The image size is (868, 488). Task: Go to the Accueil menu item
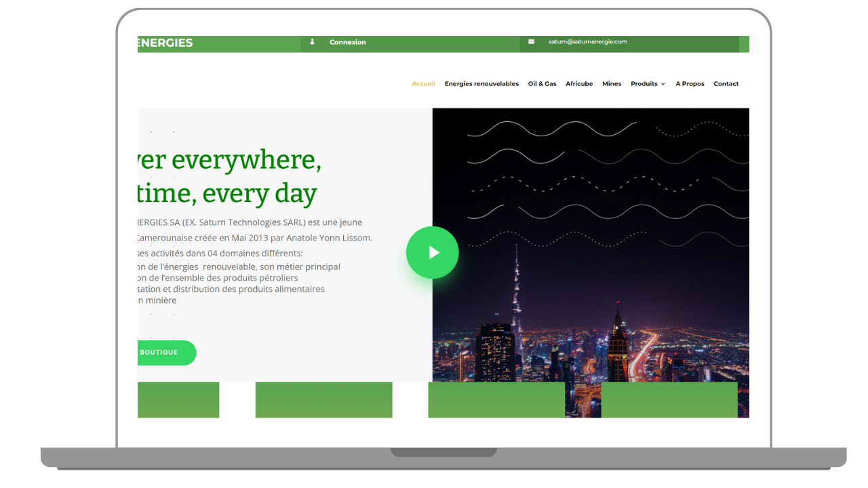424,84
